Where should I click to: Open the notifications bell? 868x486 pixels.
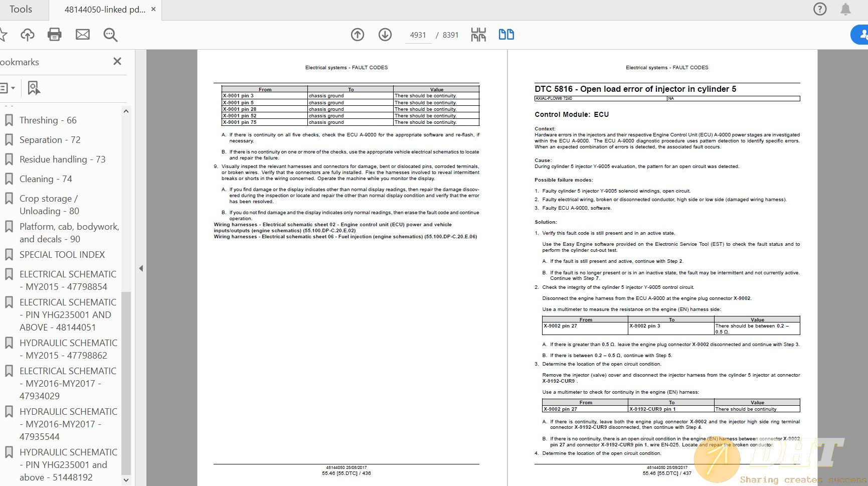(x=845, y=9)
